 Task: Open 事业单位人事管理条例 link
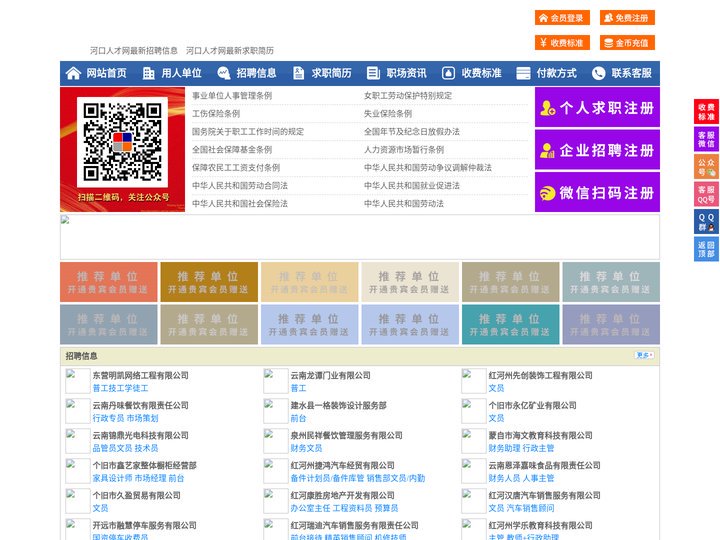tap(232, 96)
